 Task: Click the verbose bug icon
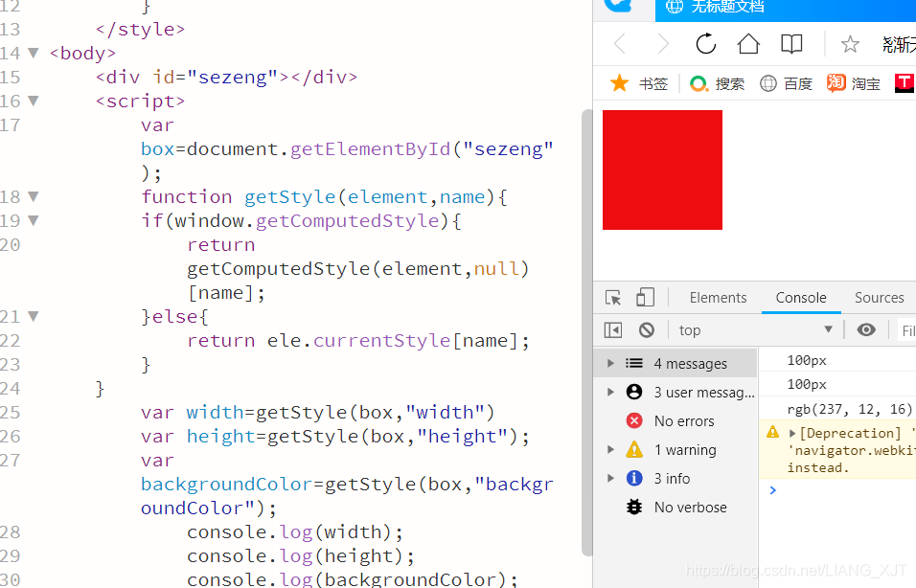[634, 507]
